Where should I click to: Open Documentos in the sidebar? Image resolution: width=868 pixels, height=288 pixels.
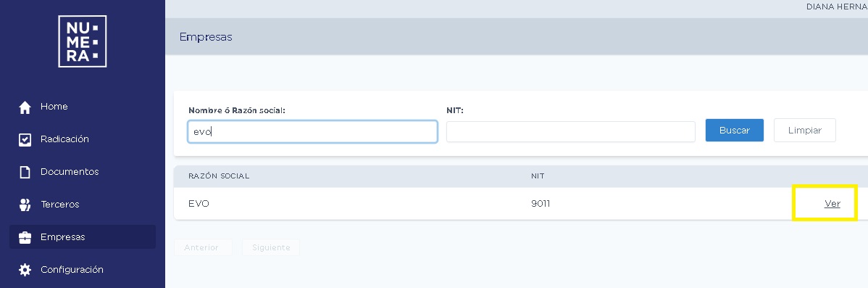coord(83,172)
